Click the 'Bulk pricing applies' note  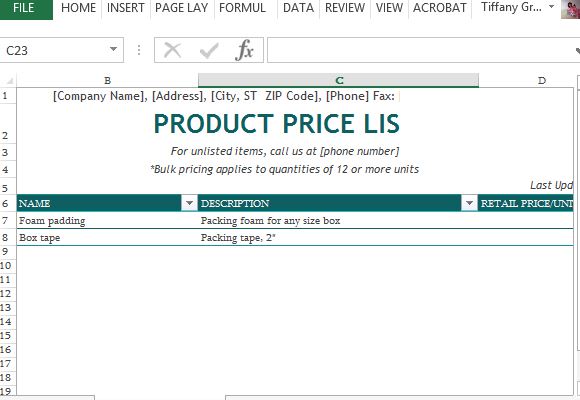point(284,169)
